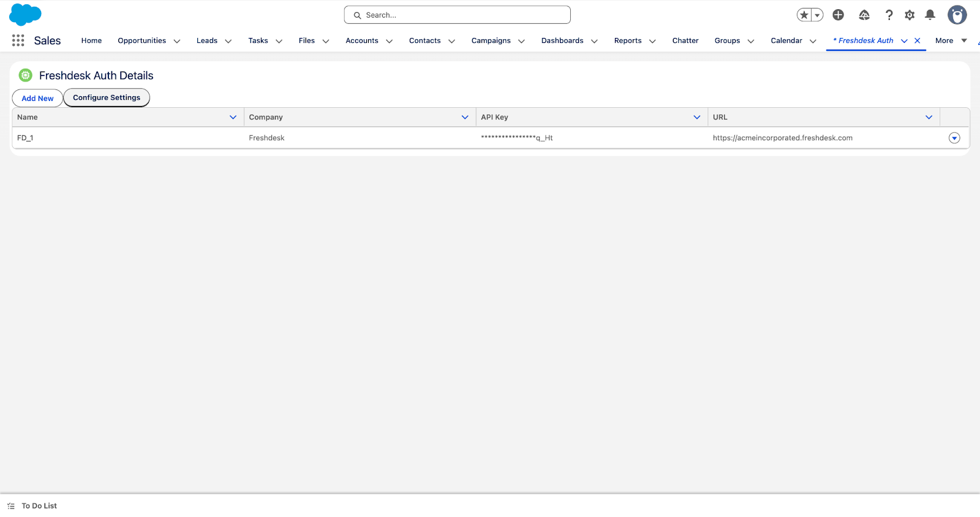Screen dimensions: 980x517
Task: Open the Reports tab
Action: tap(628, 40)
